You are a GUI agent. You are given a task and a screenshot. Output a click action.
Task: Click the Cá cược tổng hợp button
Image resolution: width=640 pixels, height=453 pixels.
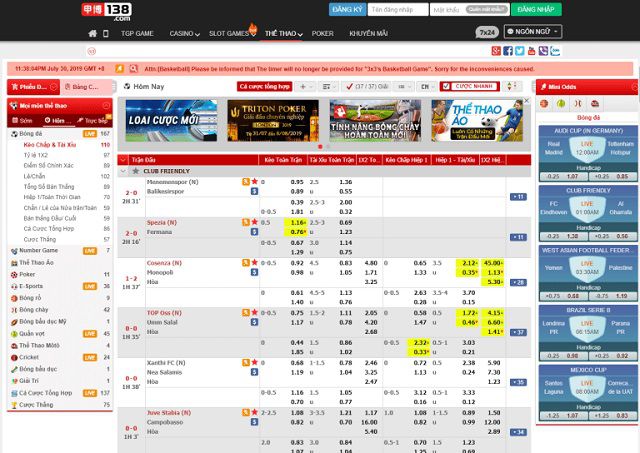[x=264, y=87]
